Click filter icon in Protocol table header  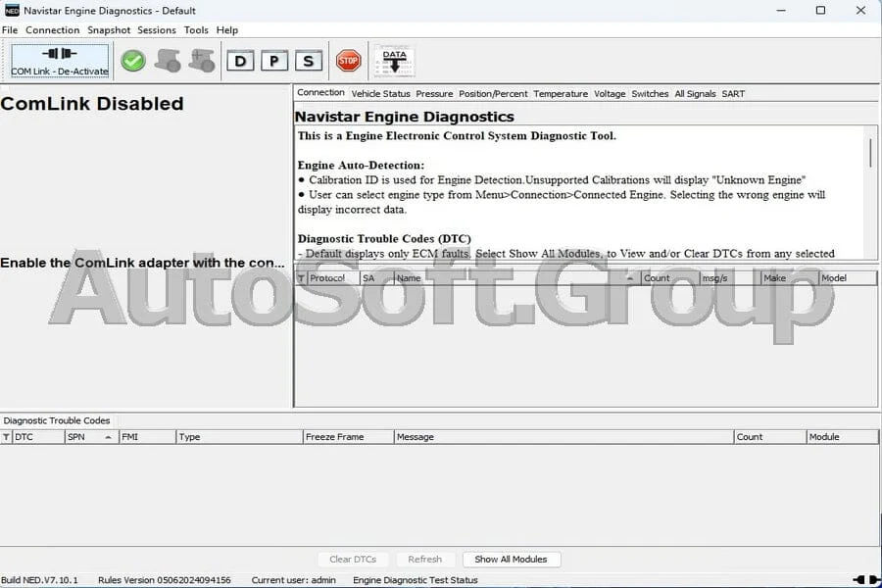tap(301, 278)
